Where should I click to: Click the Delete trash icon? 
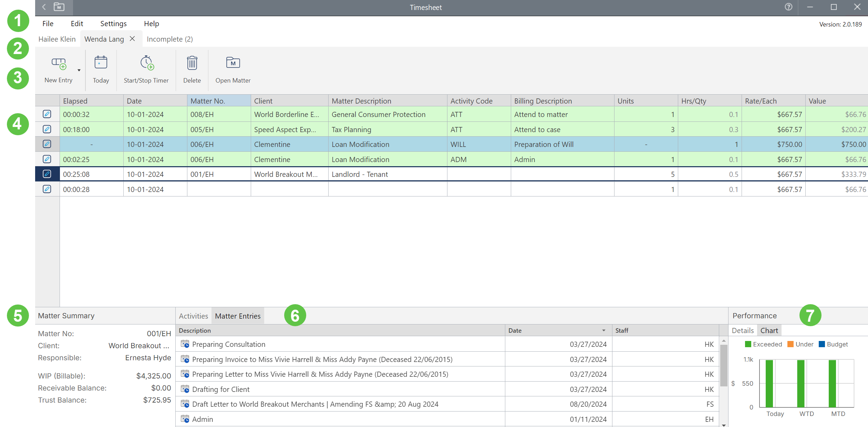[192, 63]
